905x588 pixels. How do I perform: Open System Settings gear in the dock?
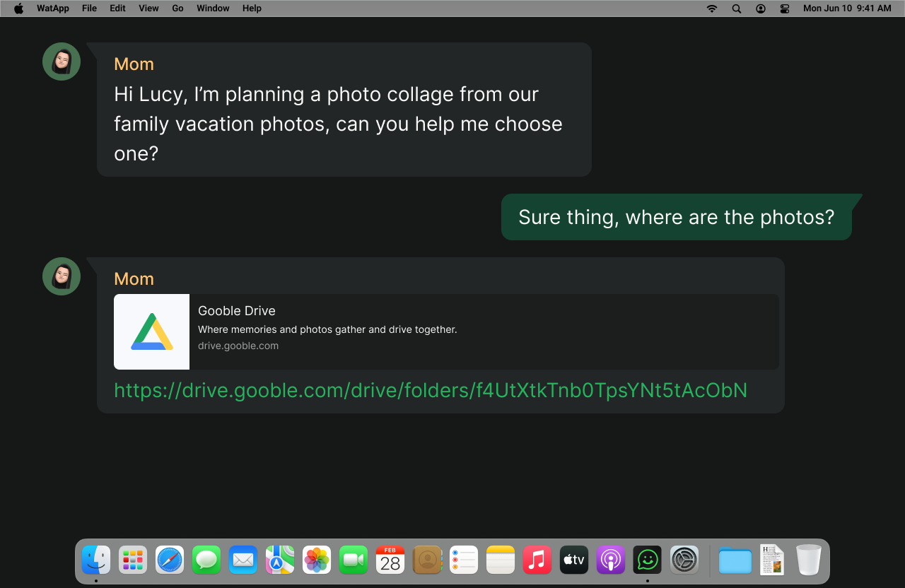(x=684, y=560)
